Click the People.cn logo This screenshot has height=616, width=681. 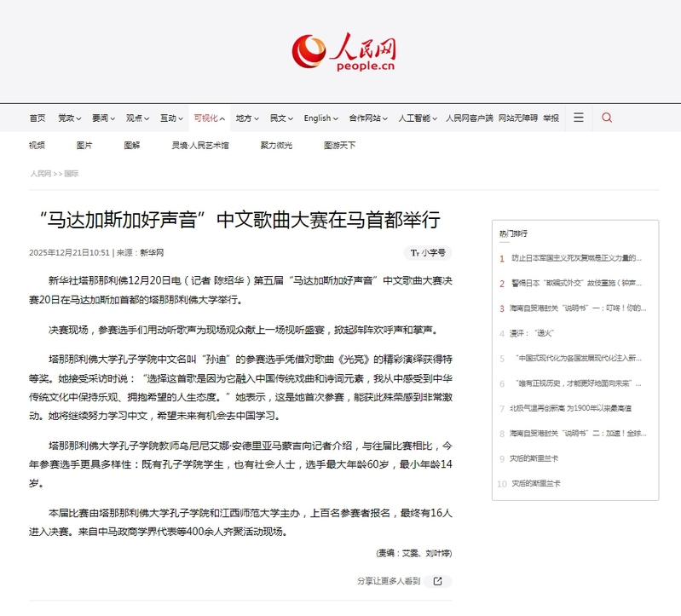343,51
